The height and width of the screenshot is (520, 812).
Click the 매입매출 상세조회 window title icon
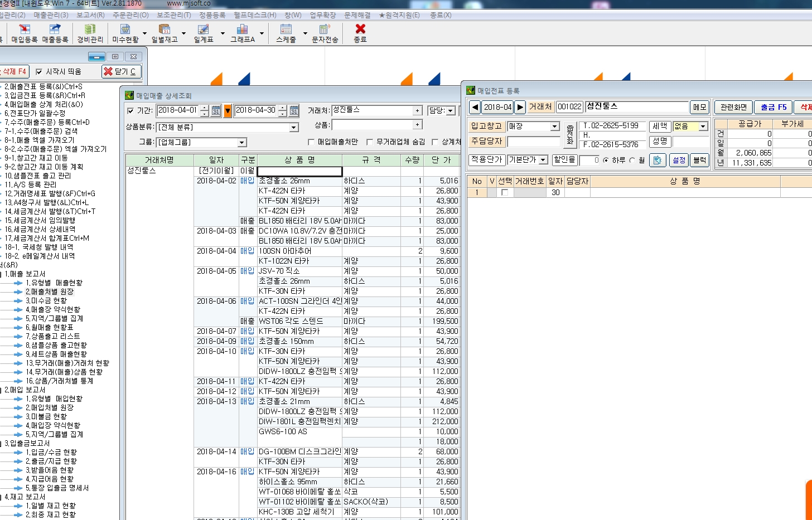pos(129,95)
